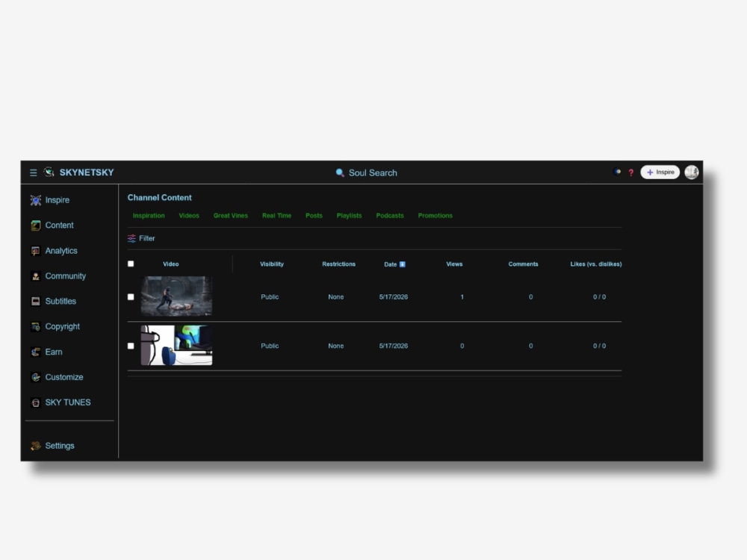This screenshot has height=560, width=747.
Task: Click the Subtitles sidebar icon
Action: [x=36, y=302]
